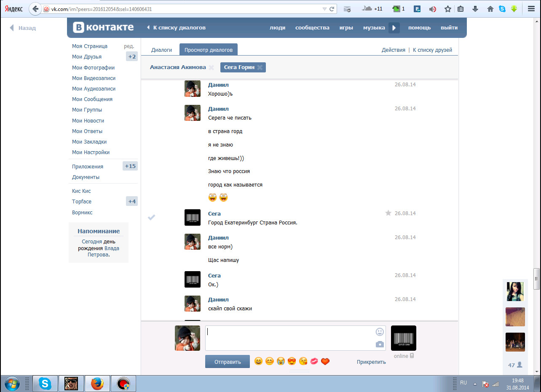Click the speaker sound toolbar icon

click(433, 9)
